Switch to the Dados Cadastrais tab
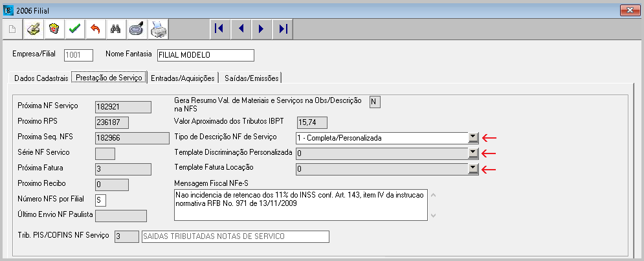The height and width of the screenshot is (261, 644). point(41,78)
